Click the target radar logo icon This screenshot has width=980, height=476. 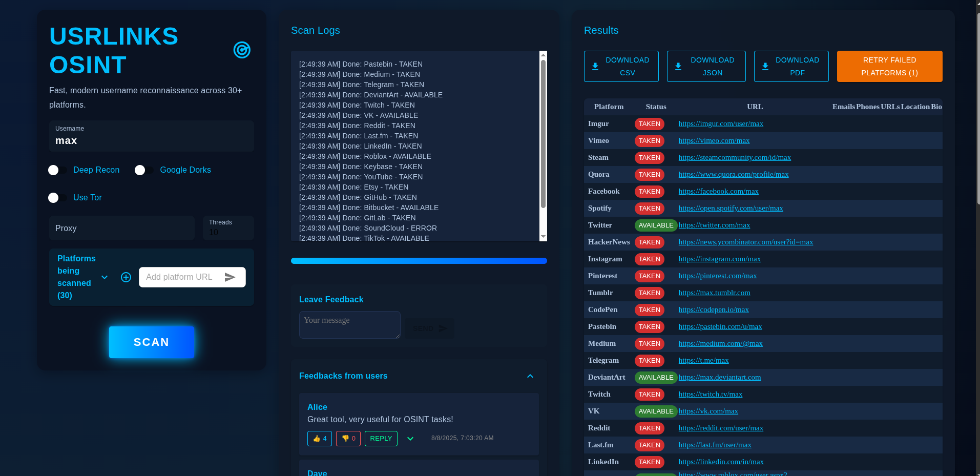[242, 50]
